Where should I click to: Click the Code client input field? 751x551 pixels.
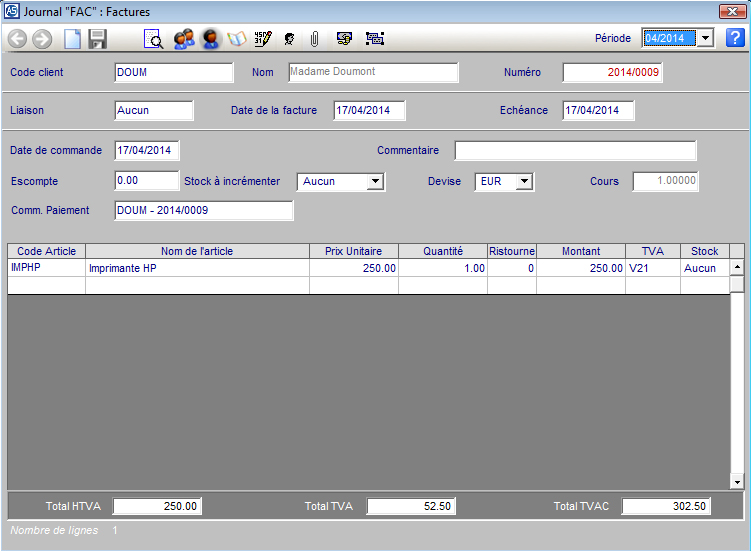[x=173, y=72]
